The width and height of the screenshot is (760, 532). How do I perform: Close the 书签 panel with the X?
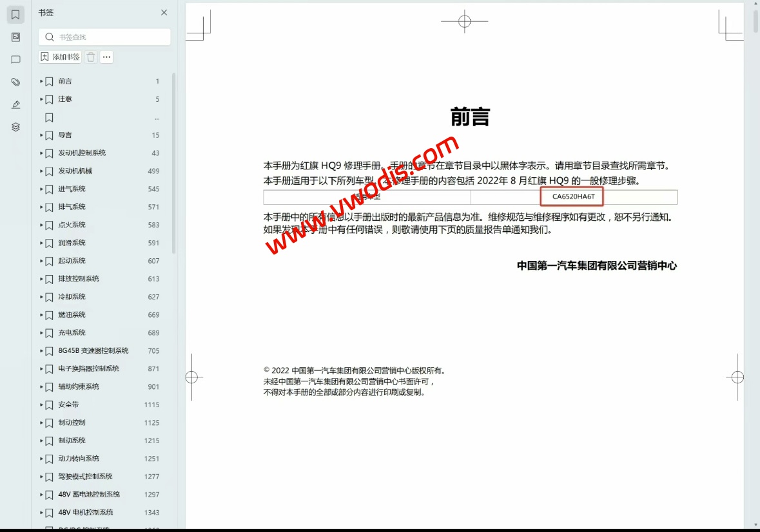click(164, 13)
